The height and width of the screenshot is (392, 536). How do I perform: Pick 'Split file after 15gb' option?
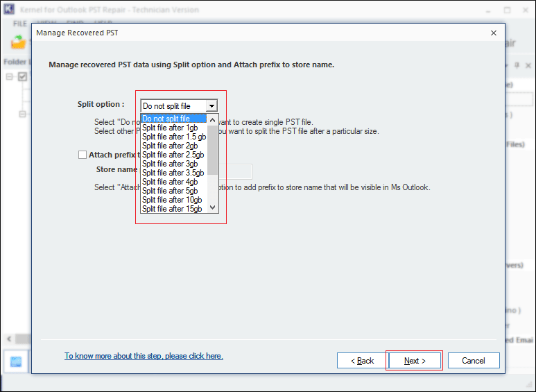pyautogui.click(x=173, y=209)
